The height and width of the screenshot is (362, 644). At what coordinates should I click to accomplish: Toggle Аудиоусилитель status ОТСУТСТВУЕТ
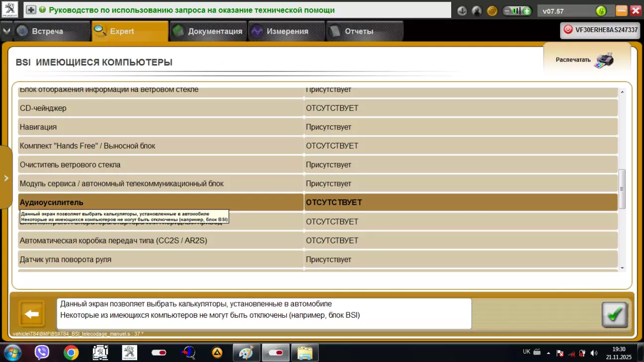460,203
